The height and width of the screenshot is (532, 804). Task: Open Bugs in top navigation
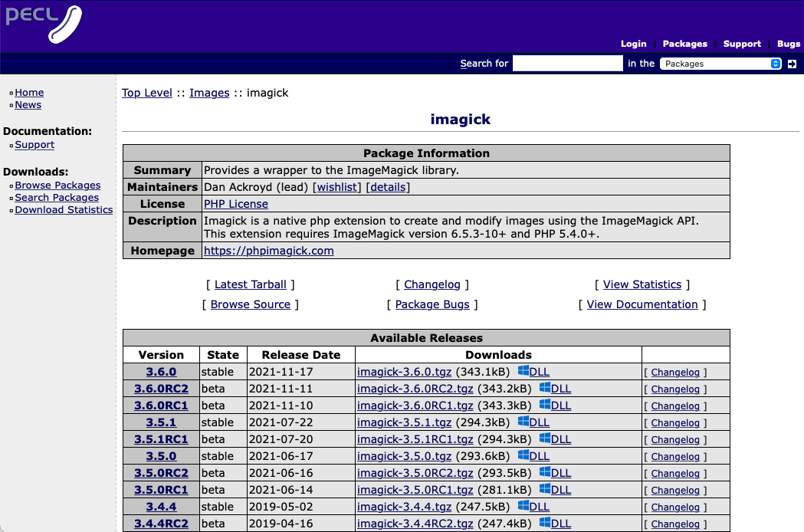coord(789,44)
